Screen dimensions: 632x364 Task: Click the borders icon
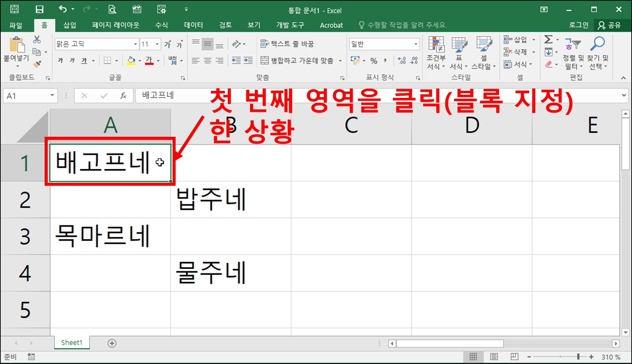tap(108, 60)
